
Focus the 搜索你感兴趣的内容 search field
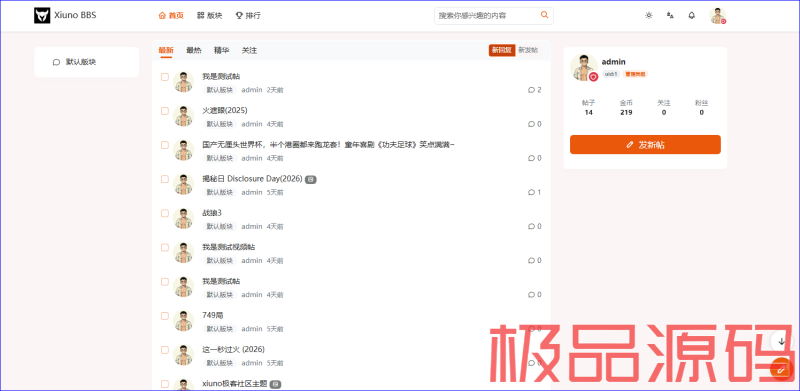tap(487, 15)
